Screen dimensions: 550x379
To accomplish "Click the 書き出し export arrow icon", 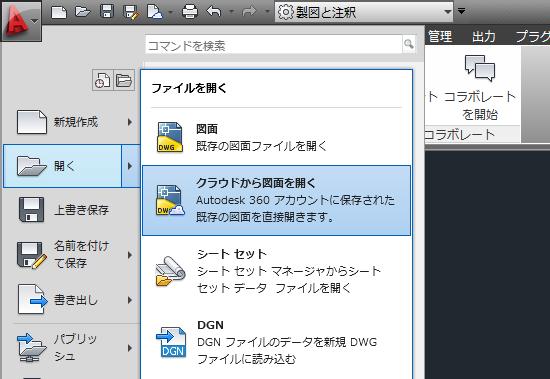I will [x=32, y=299].
